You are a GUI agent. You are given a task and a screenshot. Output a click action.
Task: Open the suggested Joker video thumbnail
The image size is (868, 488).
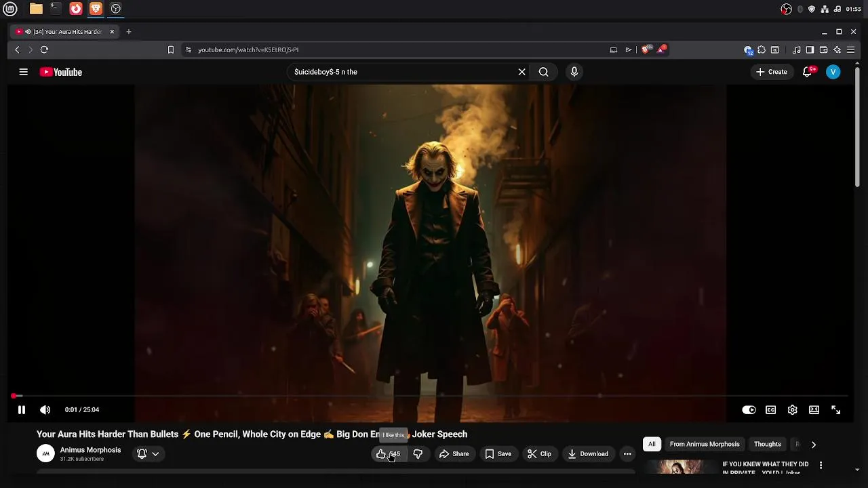(680, 467)
